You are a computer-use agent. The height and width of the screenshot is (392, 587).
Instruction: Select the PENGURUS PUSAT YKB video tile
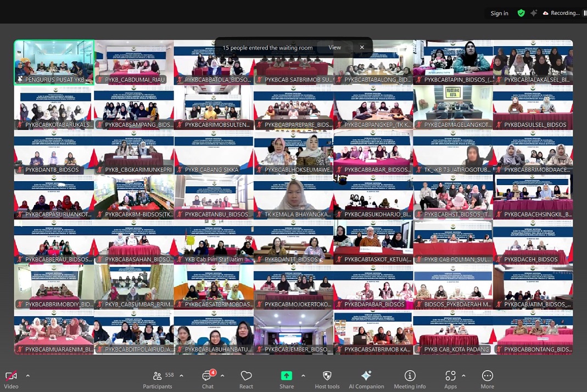54,63
